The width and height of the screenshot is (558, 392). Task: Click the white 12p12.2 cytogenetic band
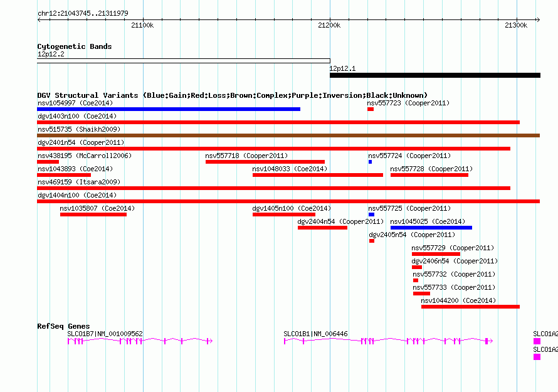point(184,61)
